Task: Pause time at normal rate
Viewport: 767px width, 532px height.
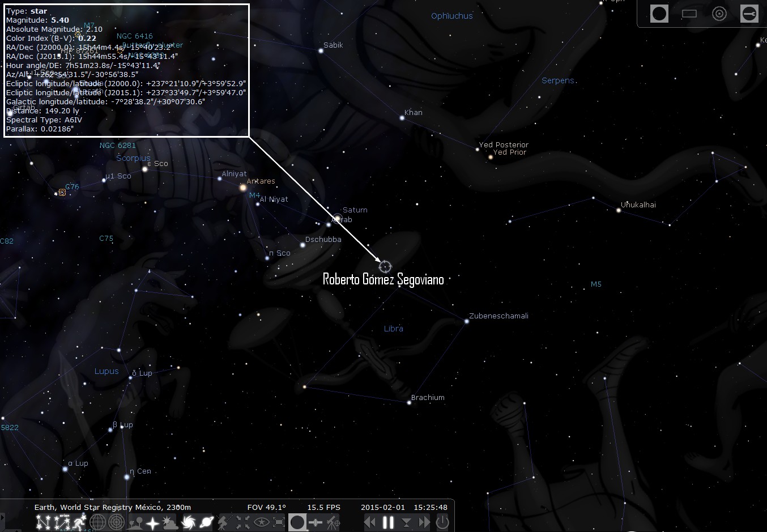Action: click(x=389, y=522)
